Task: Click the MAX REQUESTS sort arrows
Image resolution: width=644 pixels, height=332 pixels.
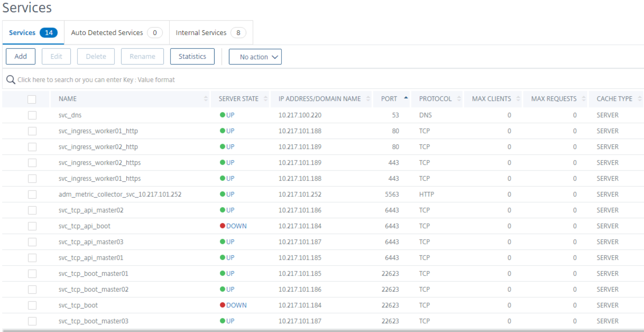Action: pyautogui.click(x=584, y=99)
